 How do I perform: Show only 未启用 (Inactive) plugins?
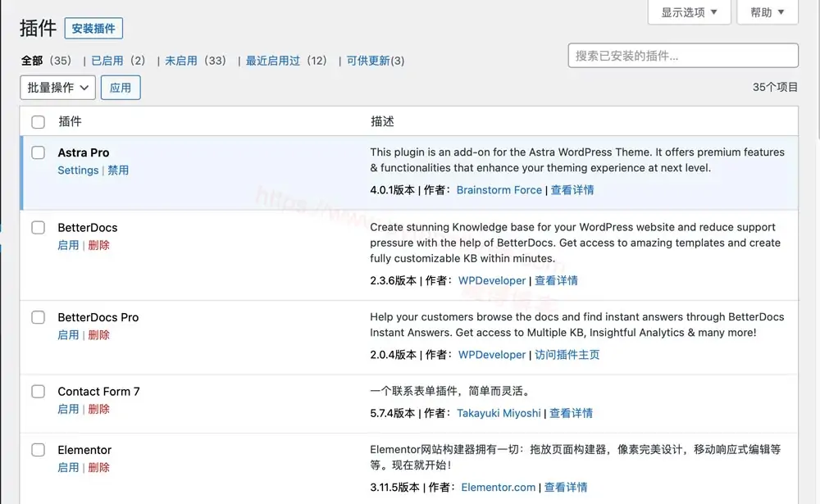click(181, 60)
